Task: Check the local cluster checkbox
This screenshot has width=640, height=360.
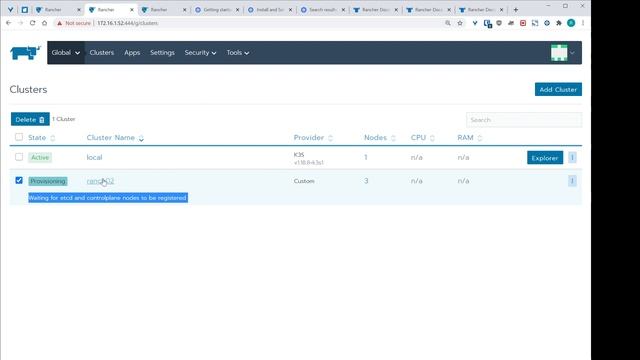Action: point(19,157)
